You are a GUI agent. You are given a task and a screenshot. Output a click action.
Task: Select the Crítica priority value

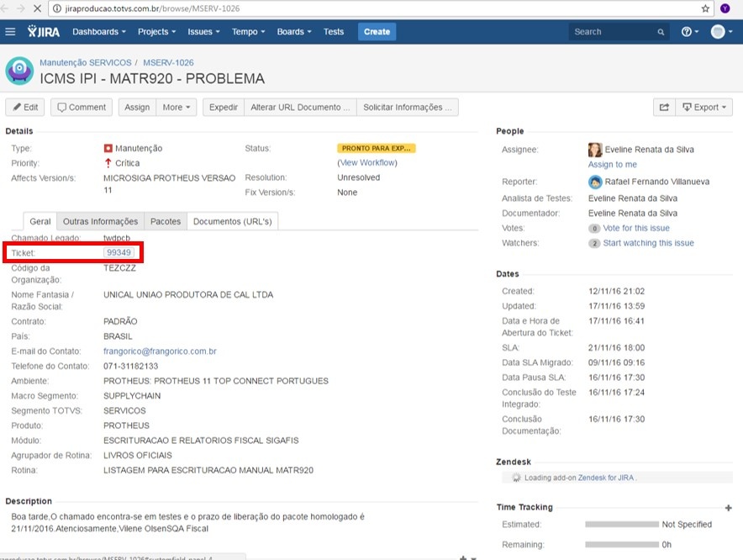(128, 163)
